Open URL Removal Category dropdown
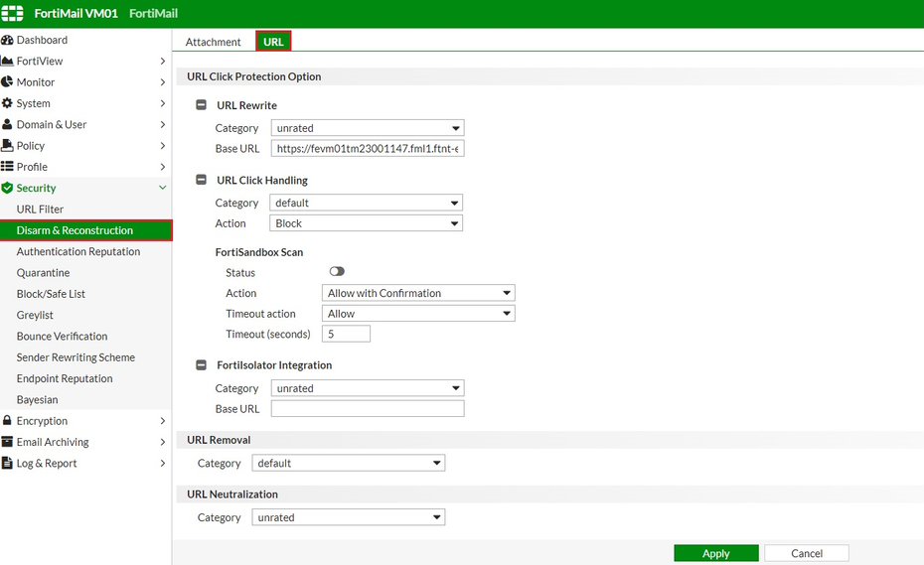Screen dimensions: 924x565 pos(349,463)
